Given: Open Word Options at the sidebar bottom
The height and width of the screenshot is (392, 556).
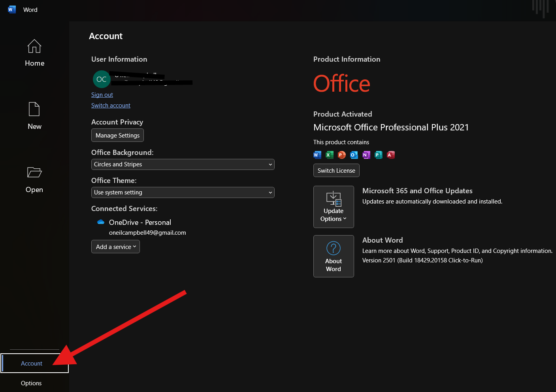Looking at the screenshot, I should point(31,383).
